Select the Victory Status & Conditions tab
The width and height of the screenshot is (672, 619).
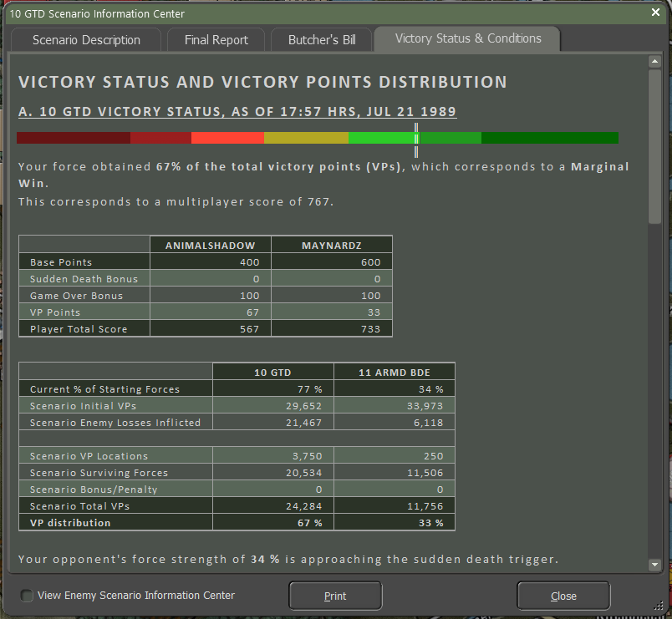coord(467,38)
